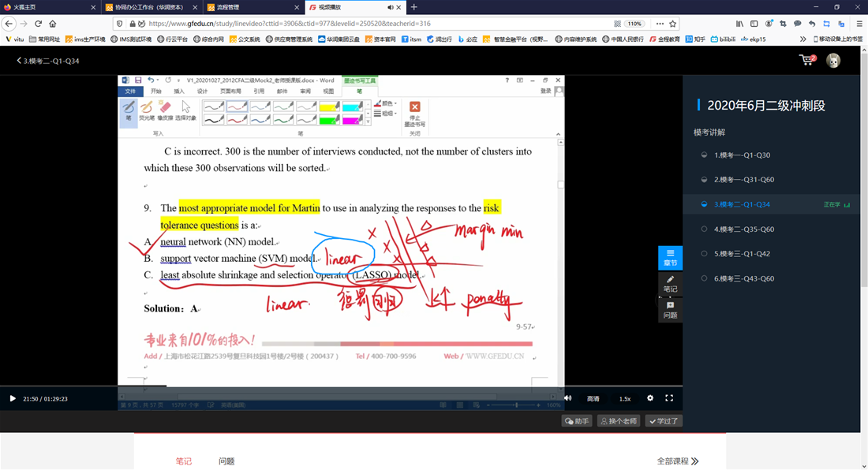Reload the current page
The height and width of the screenshot is (470, 868).
38,24
